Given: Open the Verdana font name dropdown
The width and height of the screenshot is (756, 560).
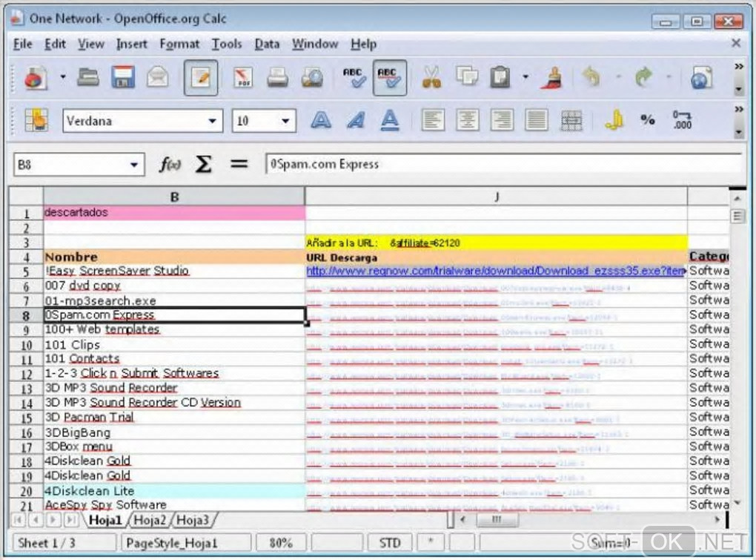Looking at the screenshot, I should 212,121.
